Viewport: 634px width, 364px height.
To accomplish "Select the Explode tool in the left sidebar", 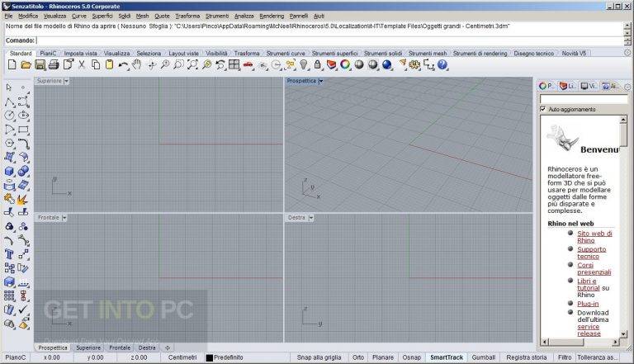I will pyautogui.click(x=23, y=200).
